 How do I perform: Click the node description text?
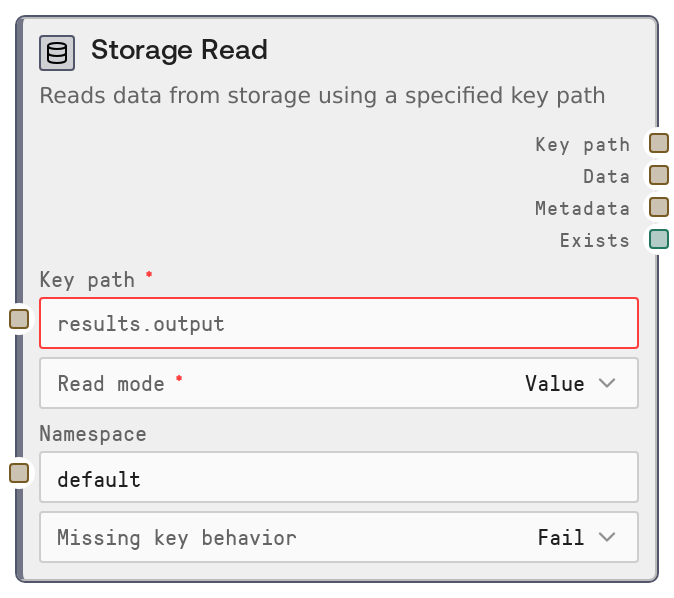tap(322, 96)
